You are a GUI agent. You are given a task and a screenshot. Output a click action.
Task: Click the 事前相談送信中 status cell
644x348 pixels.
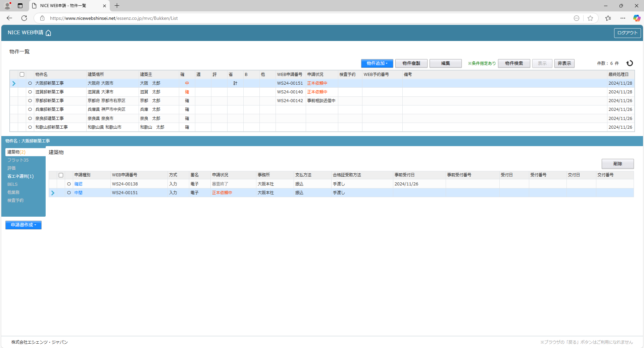point(321,101)
